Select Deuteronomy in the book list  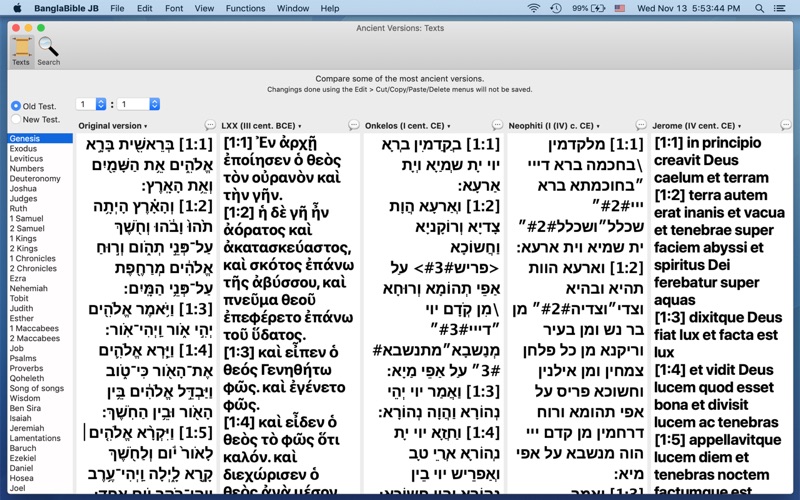40,179
